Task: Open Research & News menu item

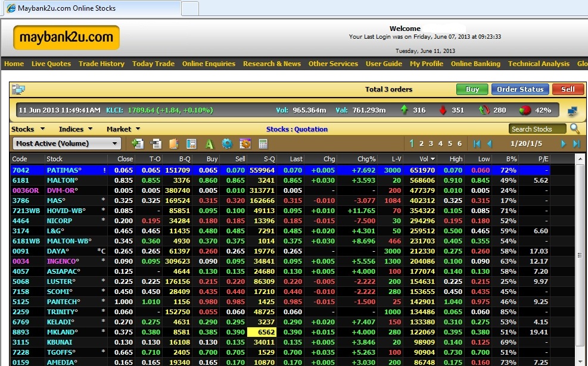Action: click(x=272, y=64)
